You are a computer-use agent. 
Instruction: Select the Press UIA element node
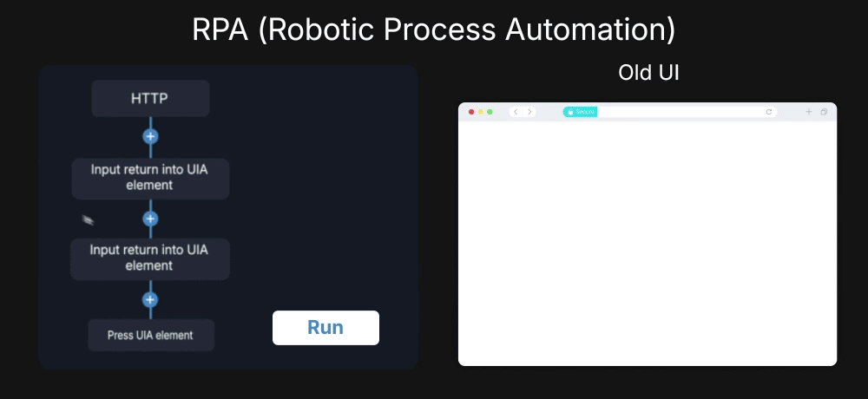coord(150,335)
